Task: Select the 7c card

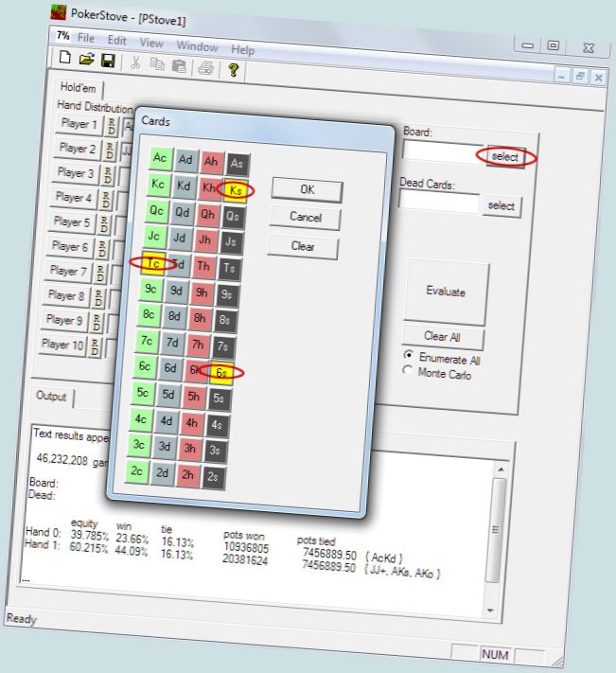Action: 147,341
